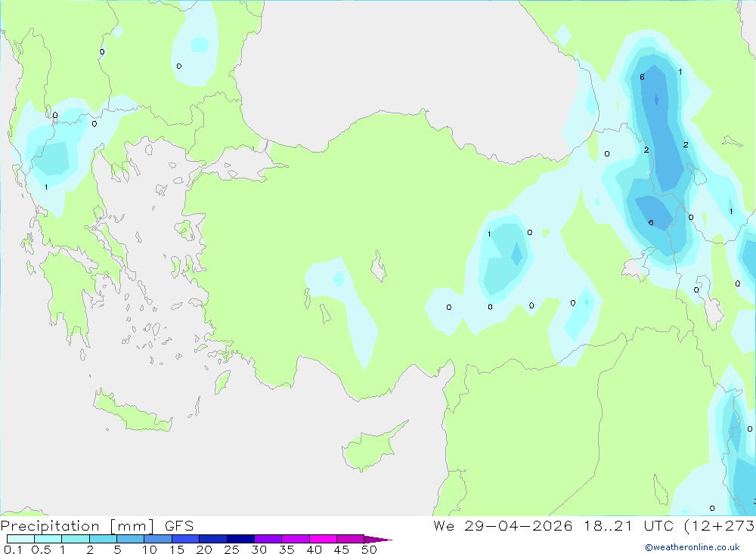Screen dimensions: 756x554
Task: Pick the 1–2 mm legend color box
Action: 76,539
